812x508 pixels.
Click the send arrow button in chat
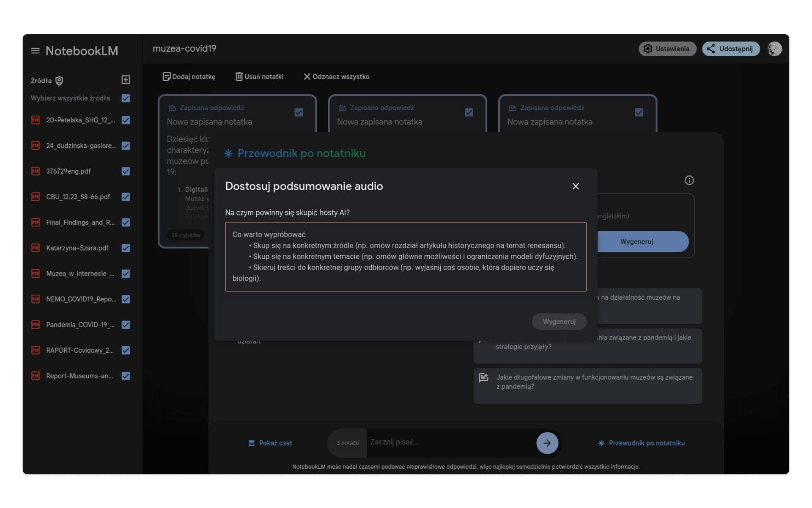tap(547, 443)
